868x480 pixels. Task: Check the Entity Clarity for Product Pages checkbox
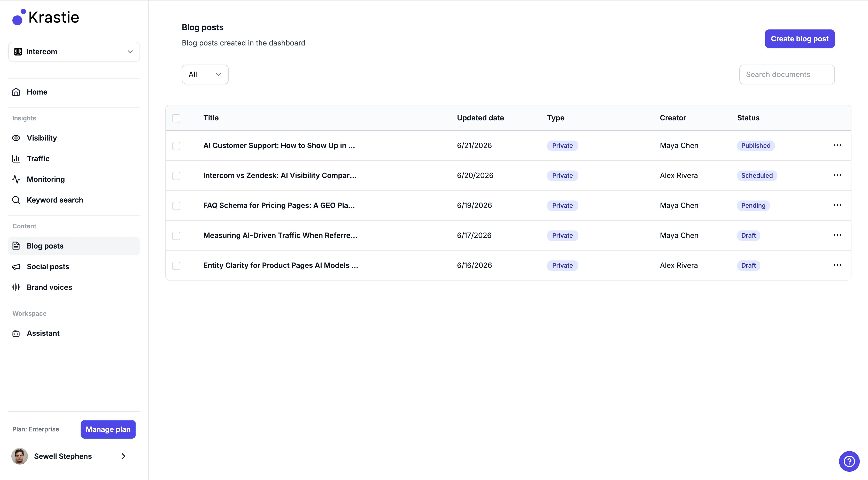point(176,266)
